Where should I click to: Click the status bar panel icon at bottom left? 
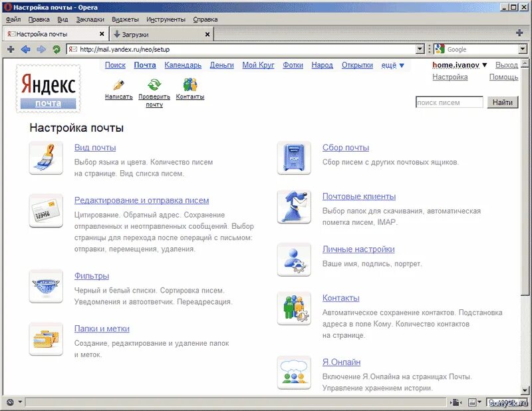point(10,402)
